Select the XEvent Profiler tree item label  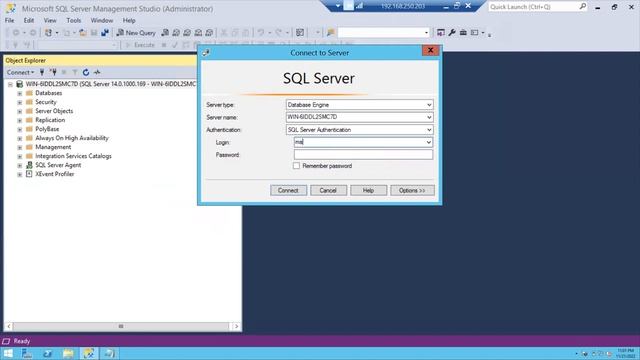click(x=54, y=174)
